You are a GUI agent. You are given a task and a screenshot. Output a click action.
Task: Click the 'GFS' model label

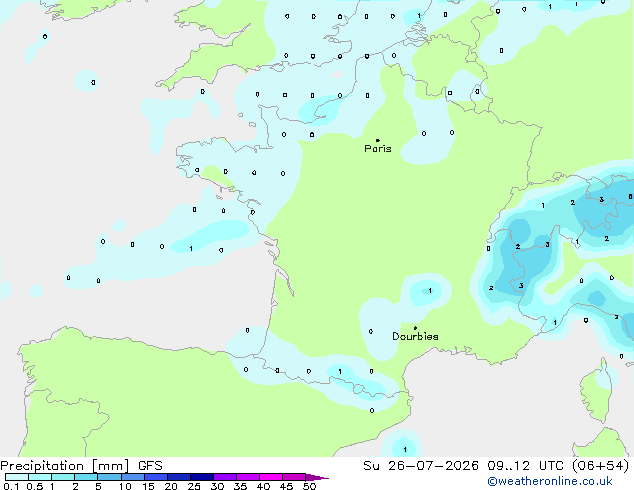[150, 466]
